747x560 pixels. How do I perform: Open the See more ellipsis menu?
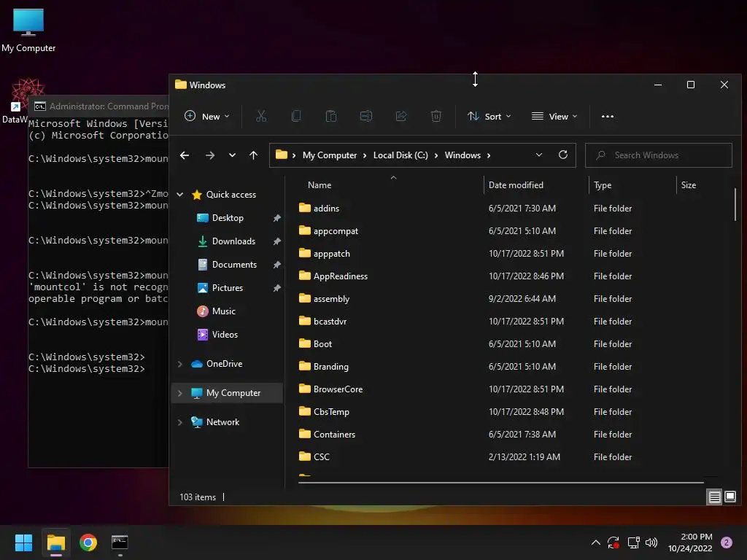click(608, 116)
